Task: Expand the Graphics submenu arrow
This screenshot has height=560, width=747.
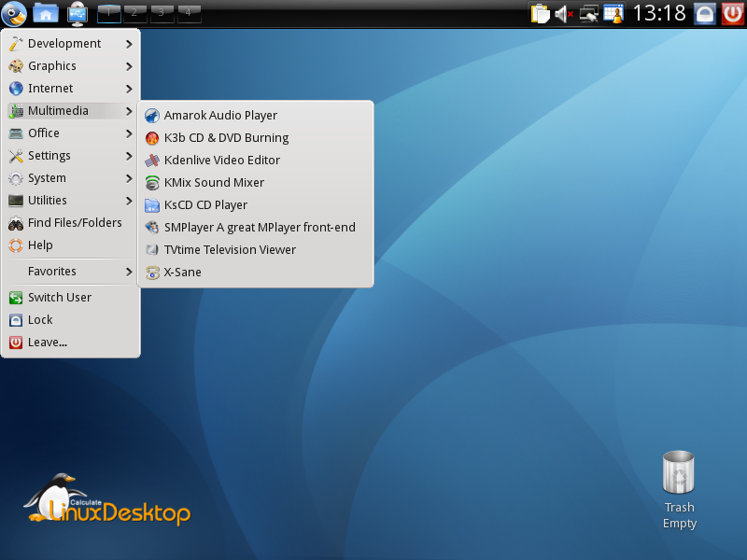Action: (x=129, y=66)
